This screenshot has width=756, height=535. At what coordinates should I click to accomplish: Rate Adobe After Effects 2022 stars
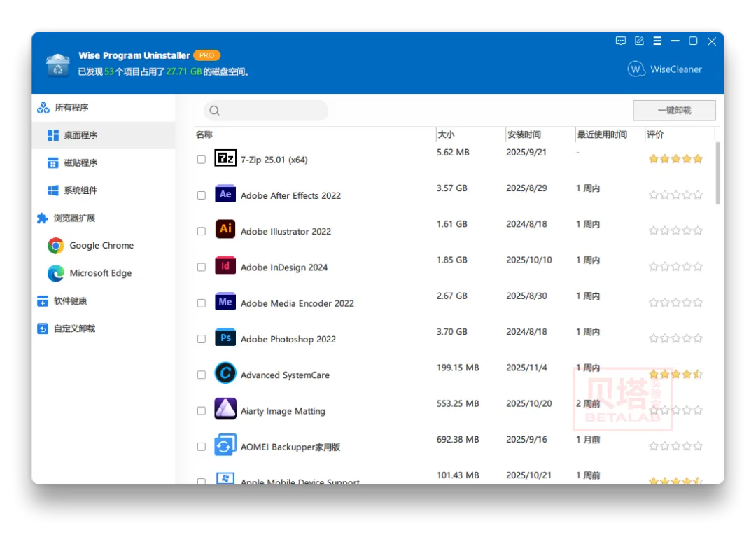[x=675, y=195]
